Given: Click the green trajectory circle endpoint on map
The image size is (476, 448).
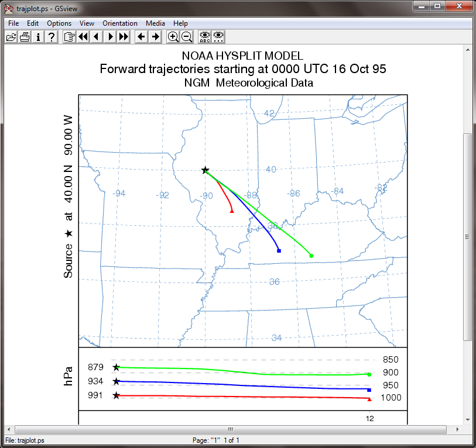Looking at the screenshot, I should pos(311,256).
